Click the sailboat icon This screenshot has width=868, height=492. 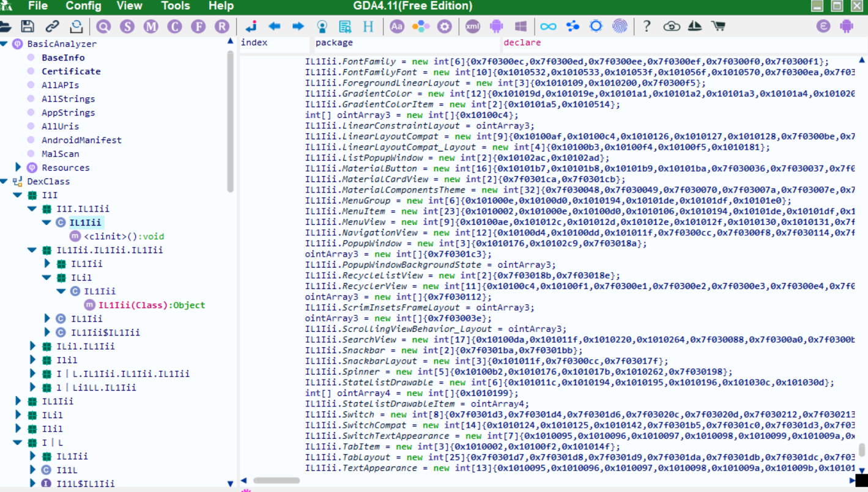tap(695, 26)
